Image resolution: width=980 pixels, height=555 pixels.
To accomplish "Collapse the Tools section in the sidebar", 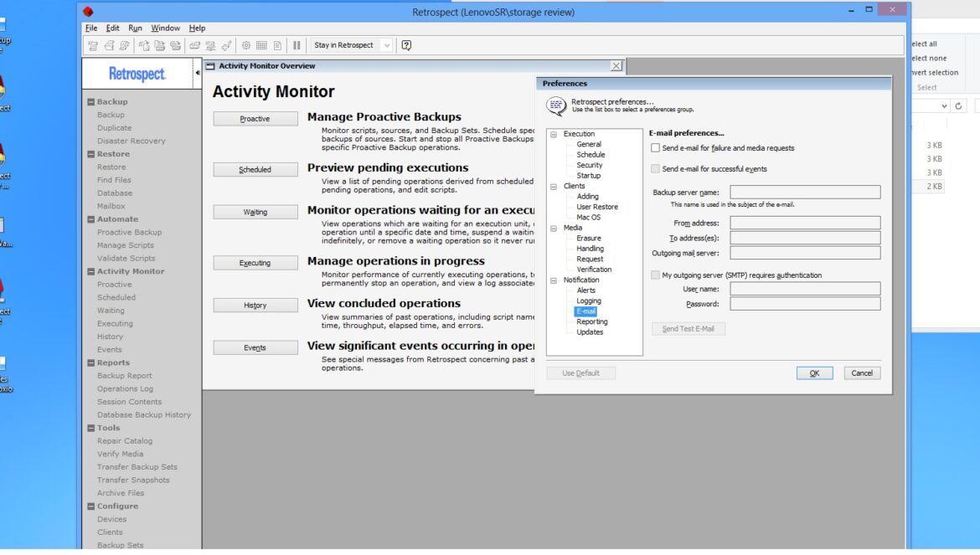I will [x=91, y=429].
